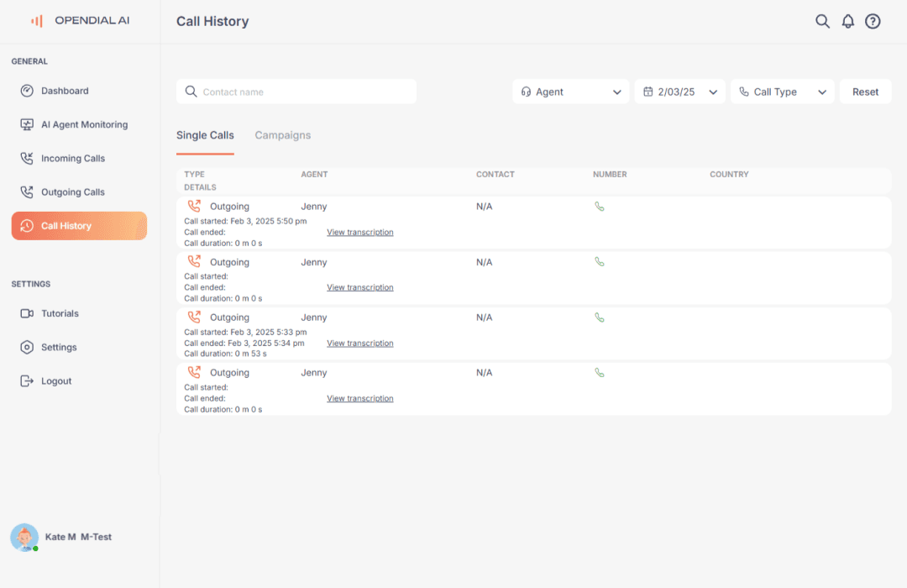Click the Opendial AI logo
The width and height of the screenshot is (907, 588).
pos(80,20)
